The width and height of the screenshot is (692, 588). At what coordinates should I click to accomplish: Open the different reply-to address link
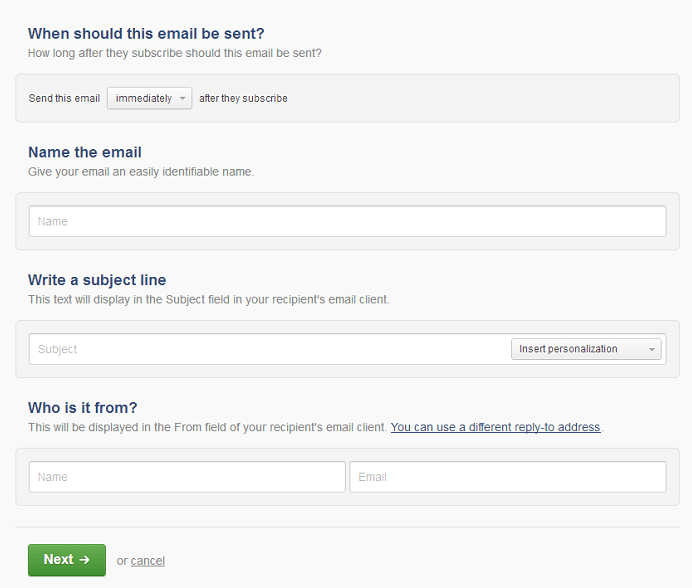click(x=495, y=427)
